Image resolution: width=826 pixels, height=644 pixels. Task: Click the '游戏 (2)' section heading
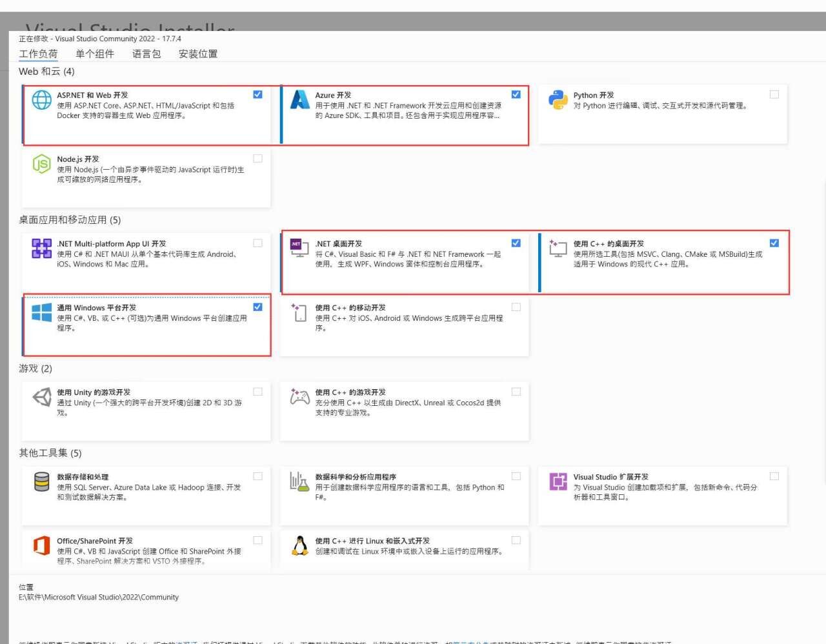(35, 368)
